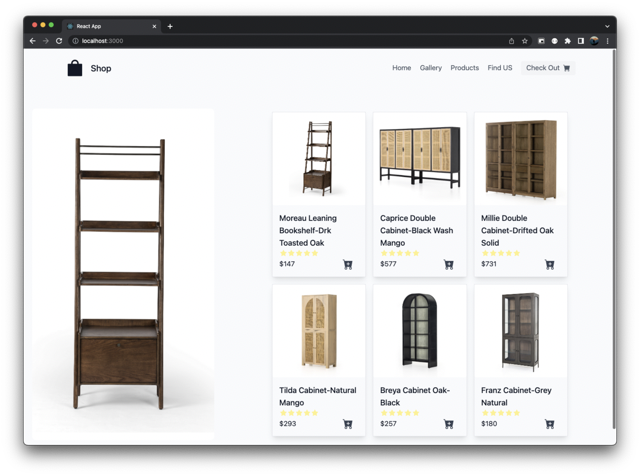Click title 'Caprice Double Cabinet-Black Wash Mango'

point(416,230)
